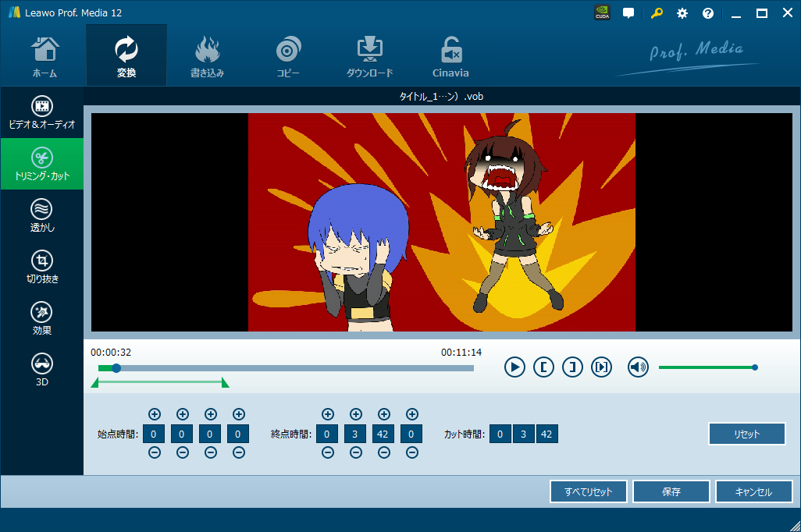Decrease the end time seconds value
The height and width of the screenshot is (532, 801).
click(384, 452)
